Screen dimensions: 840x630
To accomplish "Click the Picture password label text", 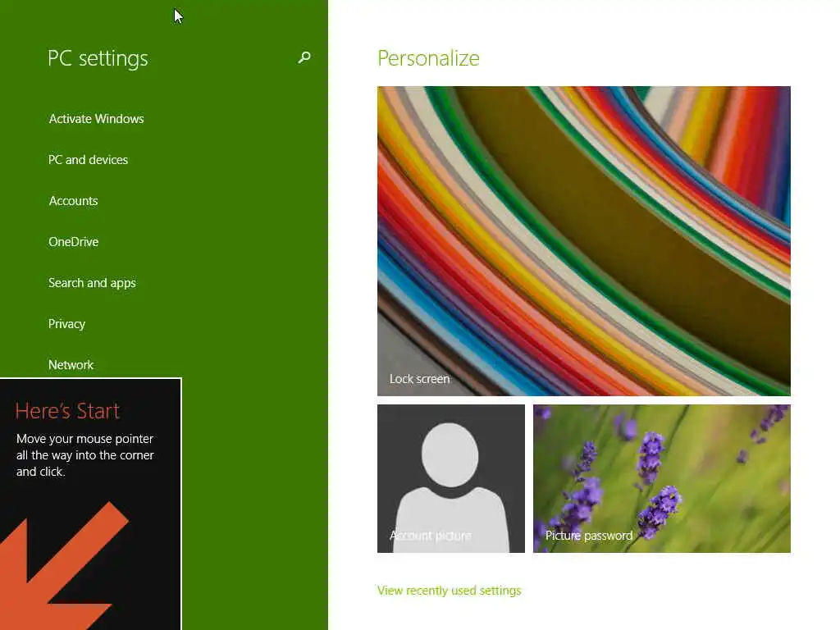I will (589, 536).
